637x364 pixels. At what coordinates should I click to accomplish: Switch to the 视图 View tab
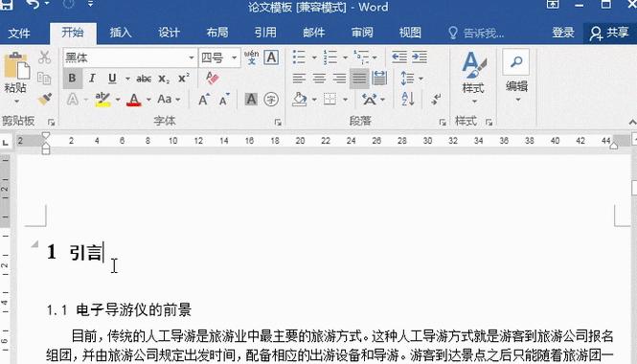[x=410, y=33]
